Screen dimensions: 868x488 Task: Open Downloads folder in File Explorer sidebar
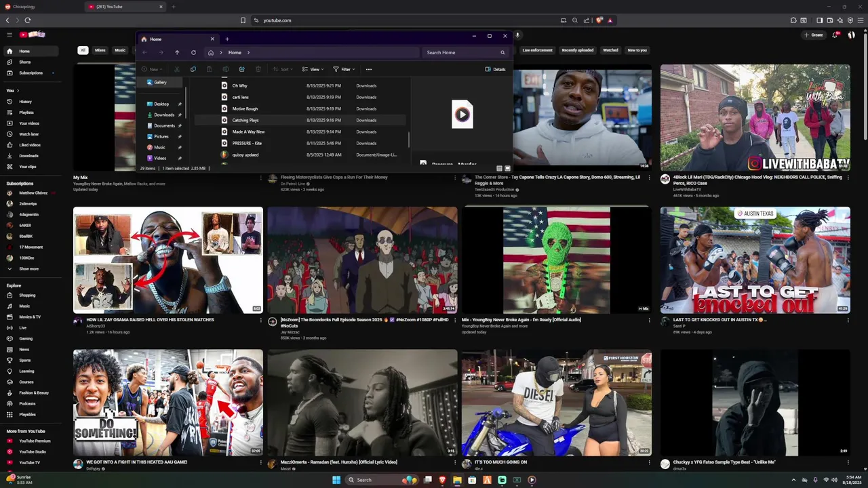(164, 115)
